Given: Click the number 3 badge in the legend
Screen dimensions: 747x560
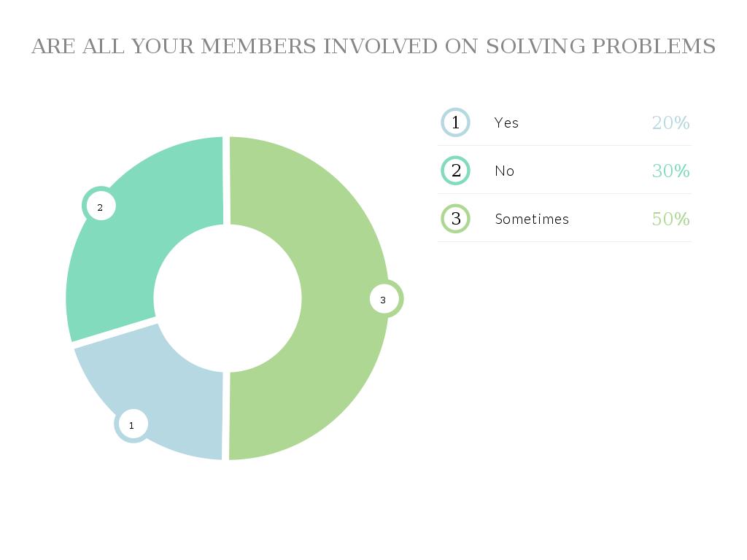Looking at the screenshot, I should (456, 219).
